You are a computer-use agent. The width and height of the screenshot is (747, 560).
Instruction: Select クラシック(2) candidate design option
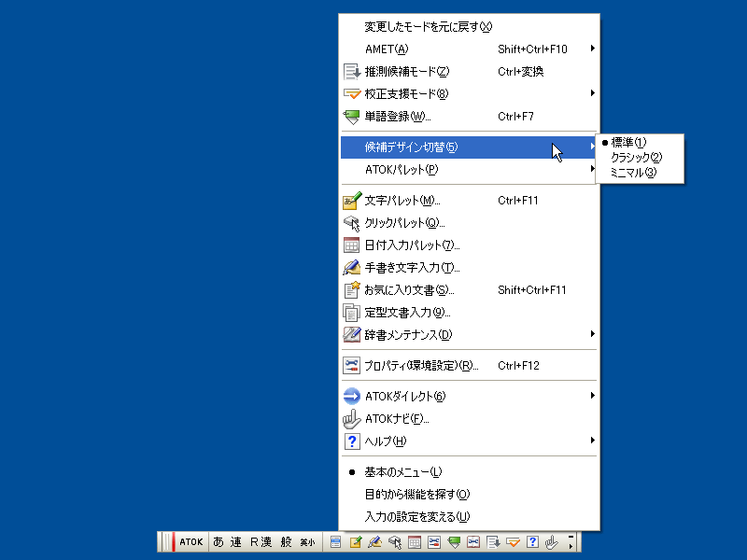[x=640, y=157]
